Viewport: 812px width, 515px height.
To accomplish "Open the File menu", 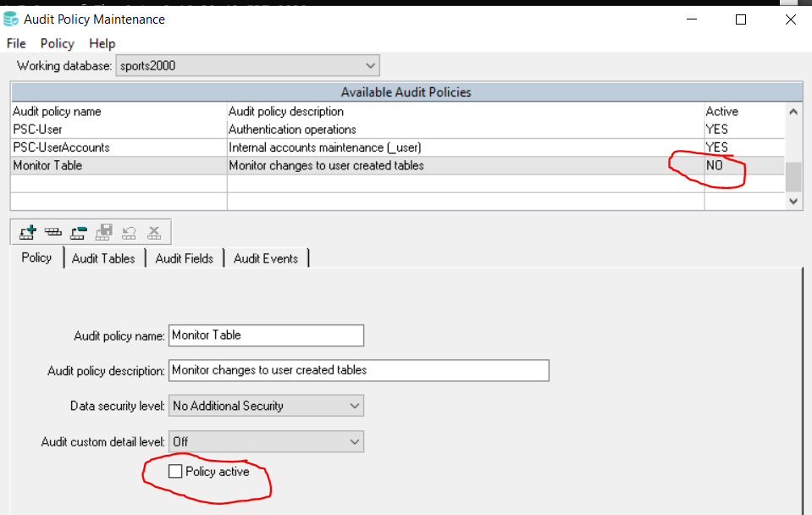I will [16, 43].
